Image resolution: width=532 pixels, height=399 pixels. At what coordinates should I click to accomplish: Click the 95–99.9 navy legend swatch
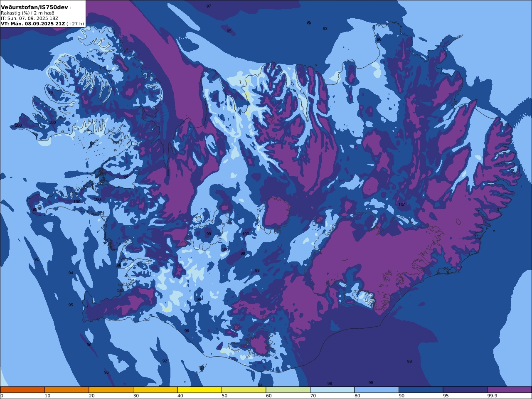tap(465, 389)
